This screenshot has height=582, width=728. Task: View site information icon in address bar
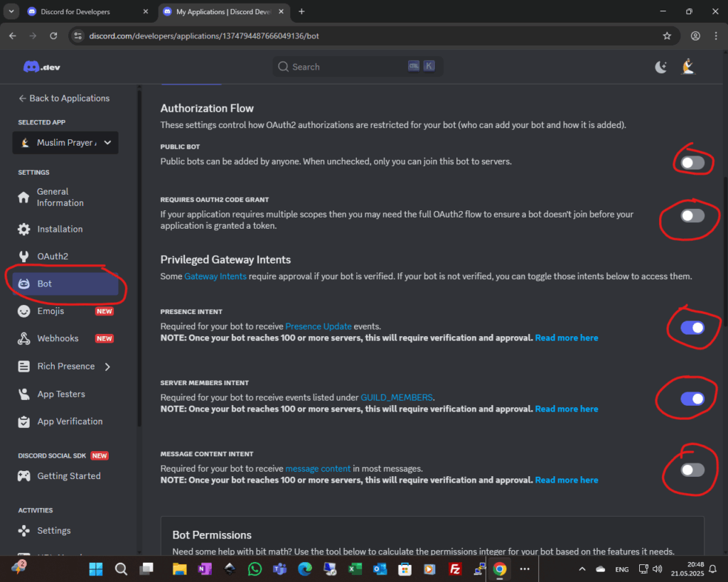[78, 36]
